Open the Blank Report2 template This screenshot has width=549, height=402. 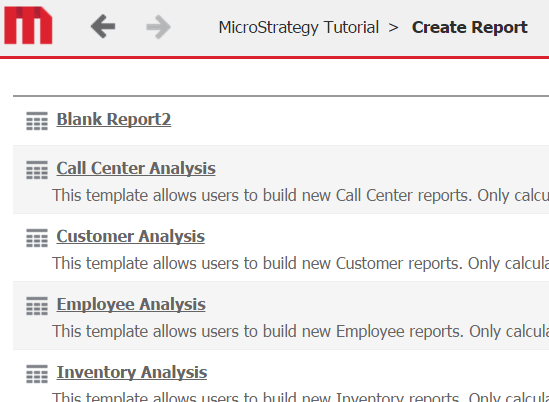(x=114, y=119)
